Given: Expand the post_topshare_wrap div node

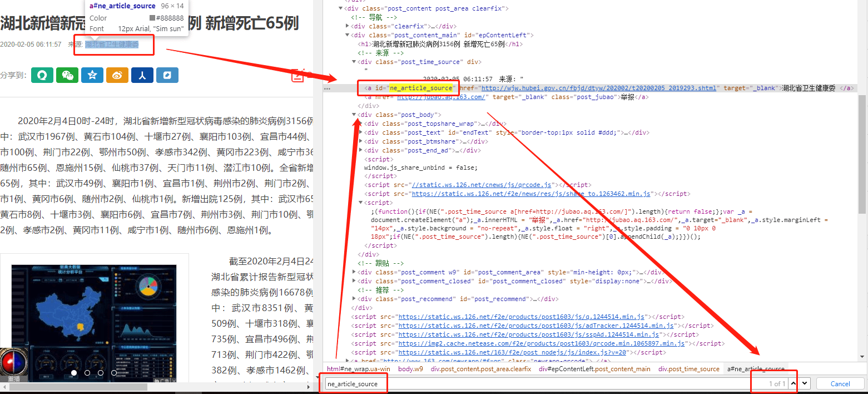Looking at the screenshot, I should [361, 124].
